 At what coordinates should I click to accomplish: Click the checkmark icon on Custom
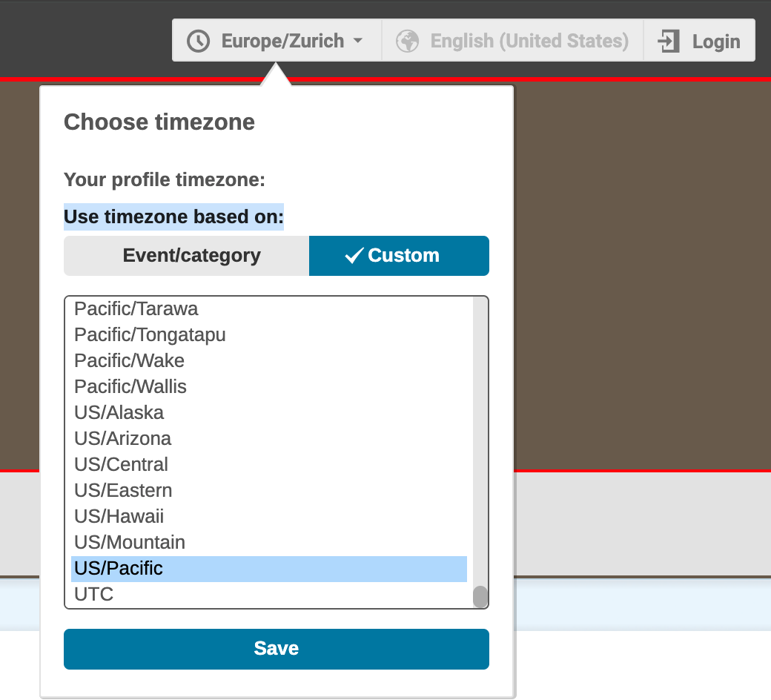pyautogui.click(x=354, y=256)
